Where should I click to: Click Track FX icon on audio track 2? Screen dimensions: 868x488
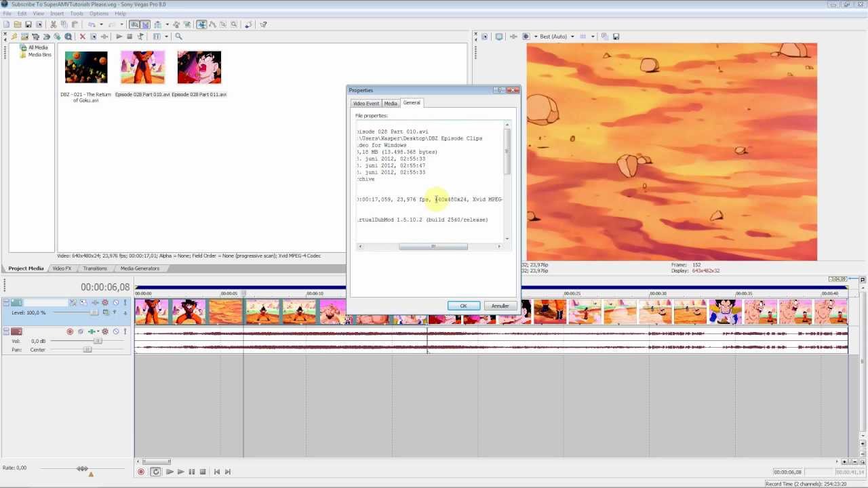(92, 331)
